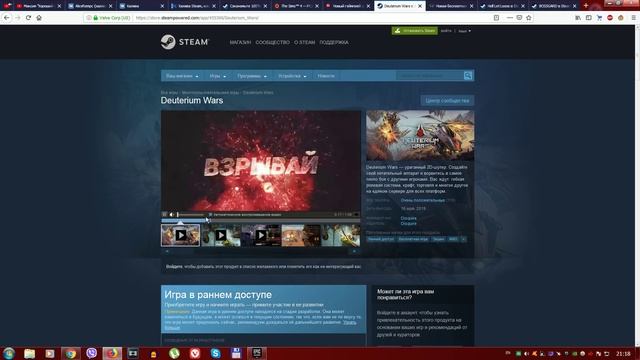This screenshot has height=360, width=640.
Task: Open the 'Центр сообщества' button
Action: 447,100
